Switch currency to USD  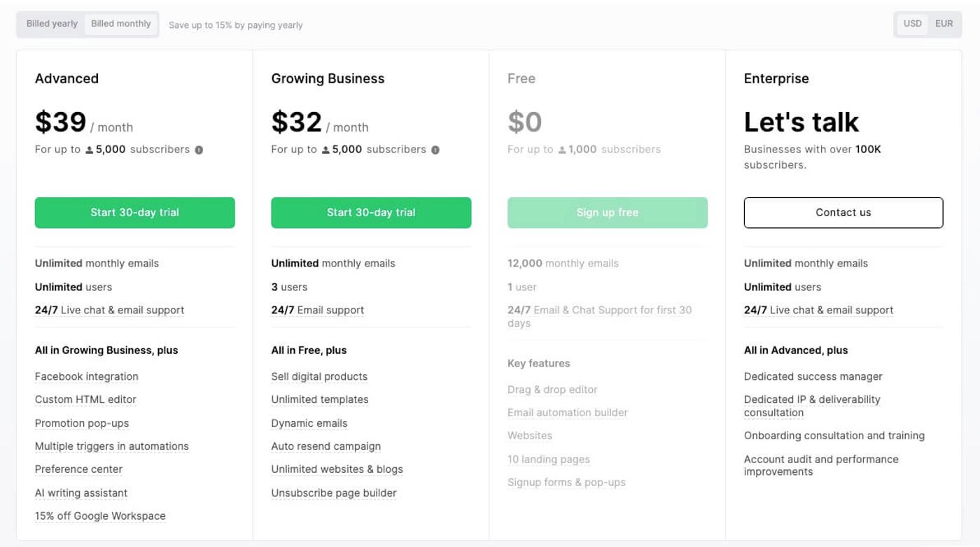click(x=912, y=24)
